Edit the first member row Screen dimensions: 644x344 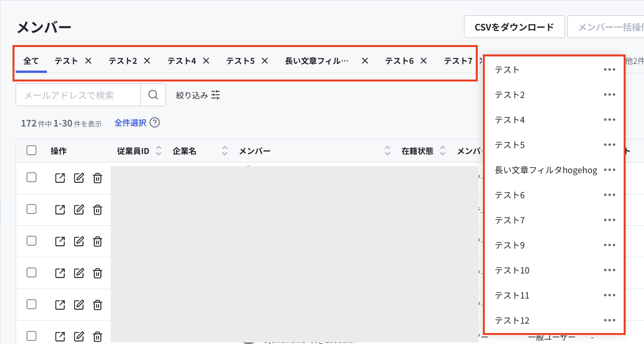(79, 178)
